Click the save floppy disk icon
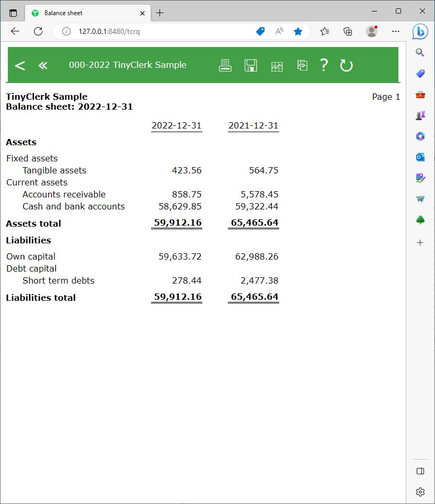The height and width of the screenshot is (504, 435). 251,65
